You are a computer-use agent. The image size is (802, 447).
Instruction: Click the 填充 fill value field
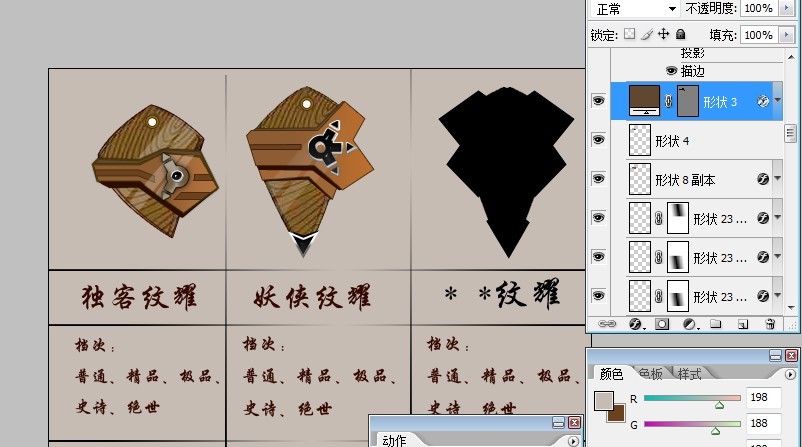pos(759,35)
